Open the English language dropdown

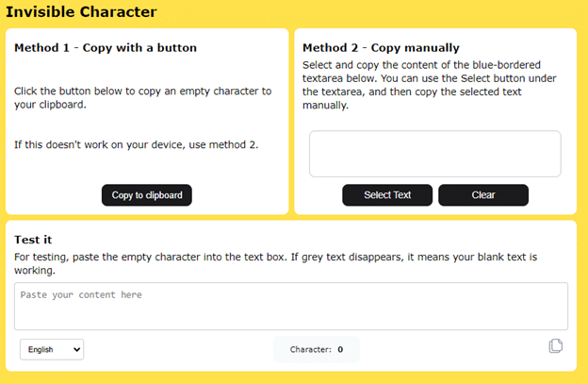coord(52,349)
